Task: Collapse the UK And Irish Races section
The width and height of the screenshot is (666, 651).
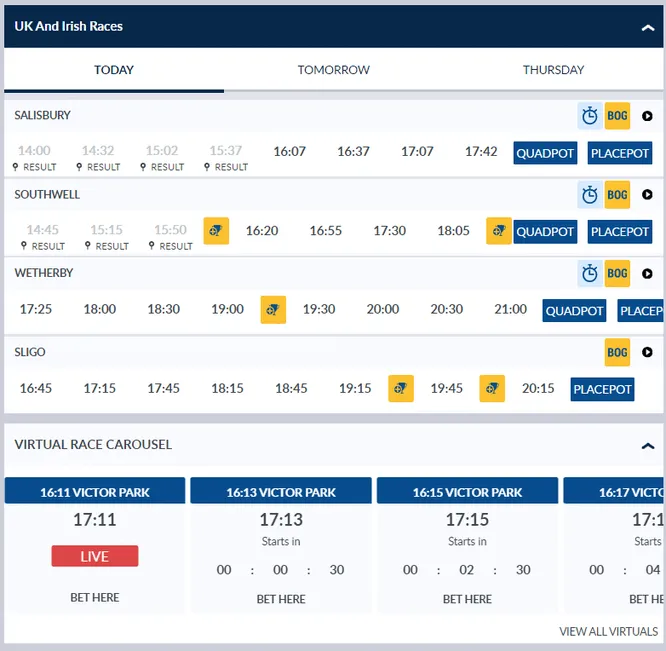Action: coord(647,28)
